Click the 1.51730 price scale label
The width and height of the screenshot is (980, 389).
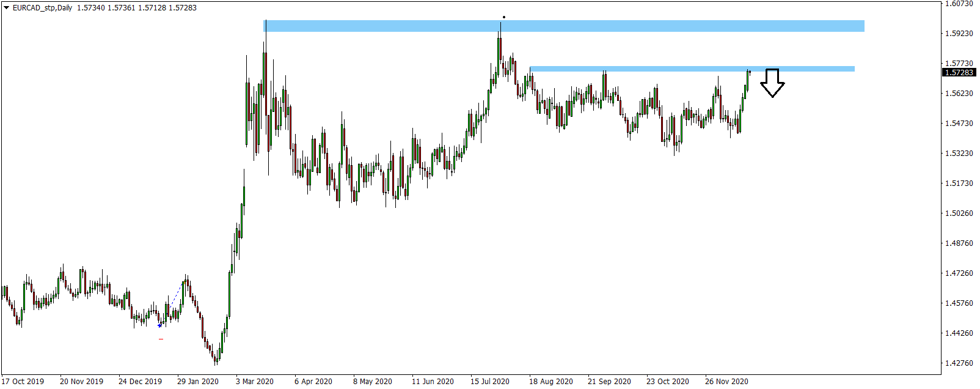coord(959,183)
